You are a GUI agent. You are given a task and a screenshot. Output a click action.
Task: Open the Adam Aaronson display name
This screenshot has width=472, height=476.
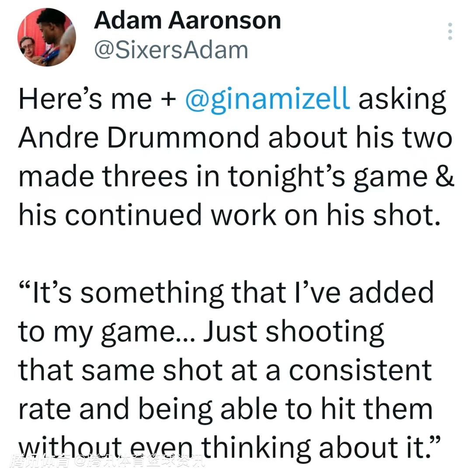(x=187, y=21)
